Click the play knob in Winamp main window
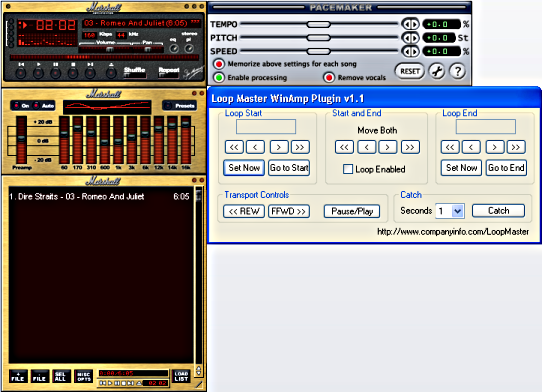Image resolution: width=542 pixels, height=392 pixels. pos(38,73)
